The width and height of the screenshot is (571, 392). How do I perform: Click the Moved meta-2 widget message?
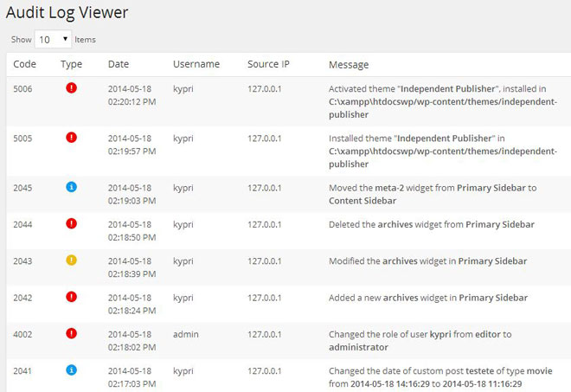click(433, 194)
